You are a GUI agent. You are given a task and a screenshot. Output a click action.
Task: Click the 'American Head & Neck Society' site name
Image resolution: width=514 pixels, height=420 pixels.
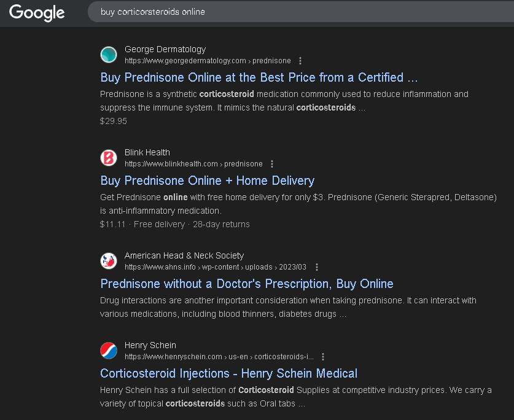coord(184,255)
